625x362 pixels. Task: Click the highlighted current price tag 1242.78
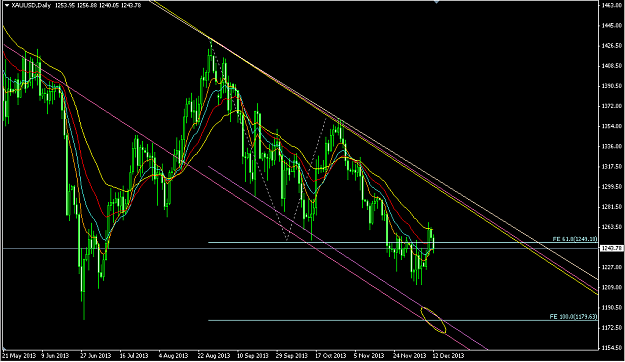pos(611,248)
